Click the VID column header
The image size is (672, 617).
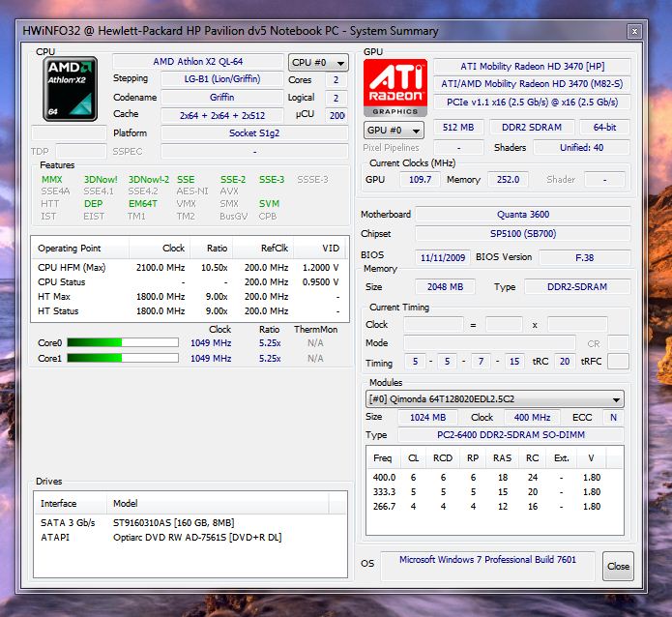coord(321,249)
